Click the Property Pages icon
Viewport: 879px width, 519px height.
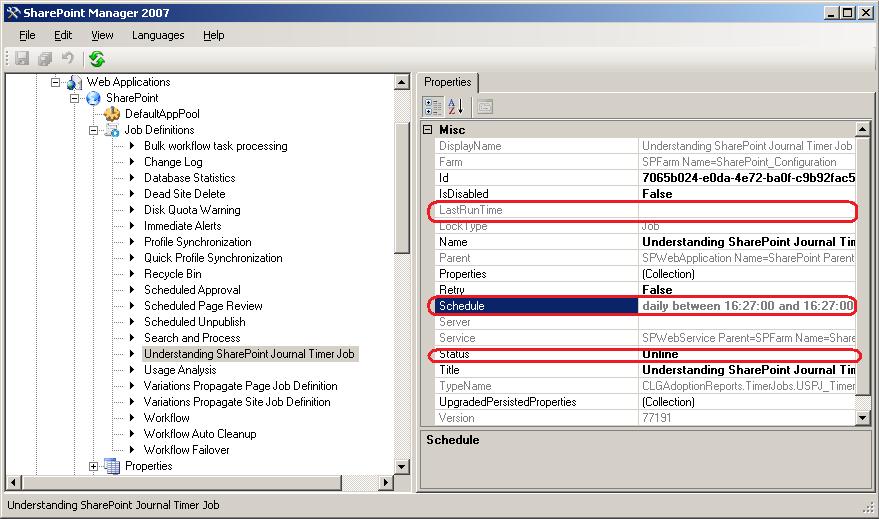(x=485, y=106)
